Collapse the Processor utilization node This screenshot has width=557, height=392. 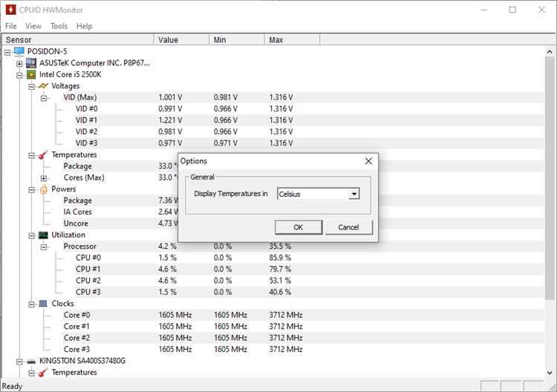(x=44, y=247)
